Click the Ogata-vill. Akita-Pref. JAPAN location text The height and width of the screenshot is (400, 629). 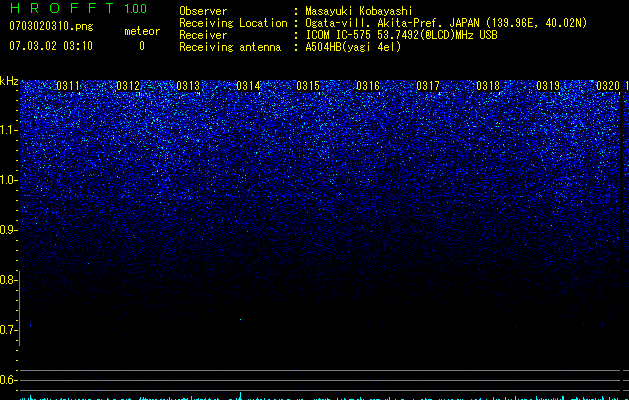(x=446, y=23)
